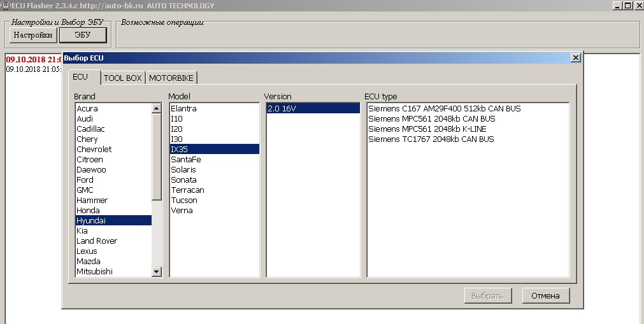The height and width of the screenshot is (324, 644).
Task: Open the MOTORBIKE tab
Action: [x=171, y=78]
